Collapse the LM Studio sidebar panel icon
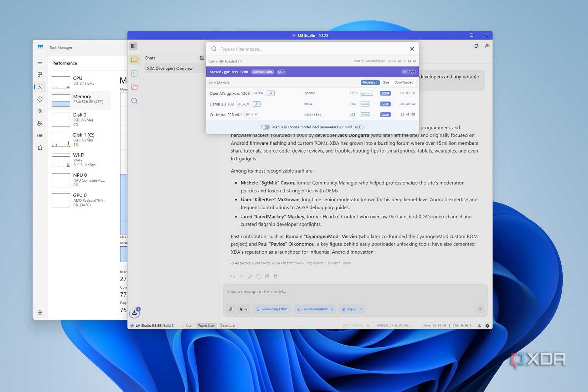Screen dimensions: 588x392 pyautogui.click(x=133, y=46)
